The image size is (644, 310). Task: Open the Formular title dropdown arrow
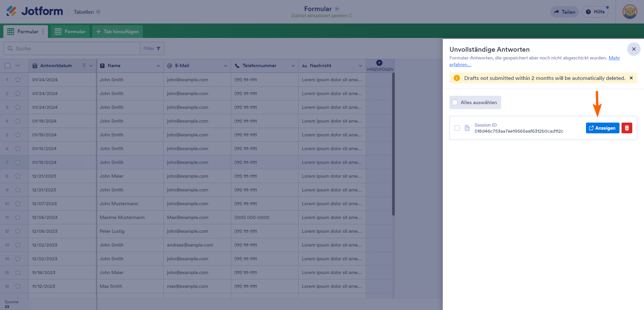click(337, 9)
